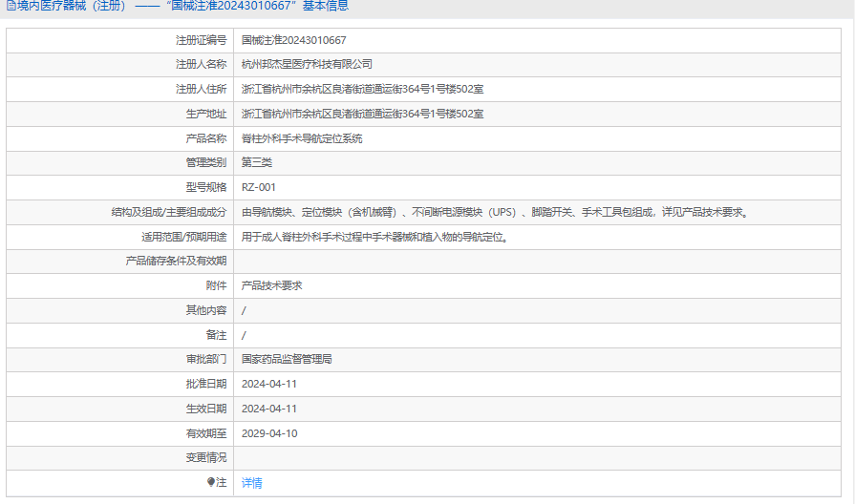
Task: Click the 产品储存条件及有效期 label
Action: 176,261
